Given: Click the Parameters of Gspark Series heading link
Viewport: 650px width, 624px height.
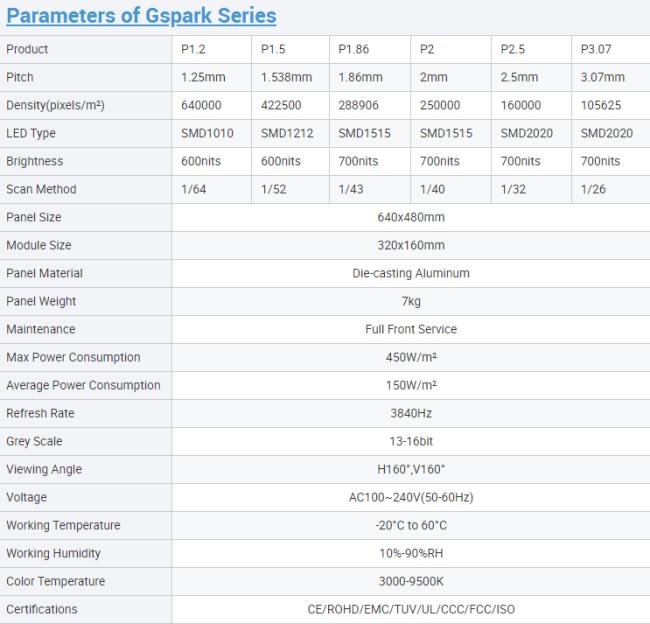Looking at the screenshot, I should tap(141, 15).
